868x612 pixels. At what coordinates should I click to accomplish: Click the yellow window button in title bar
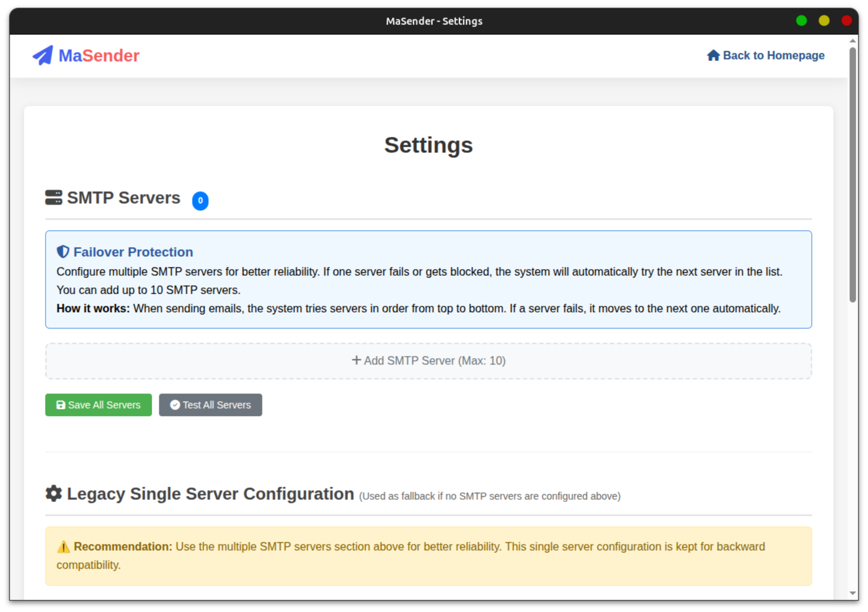click(824, 20)
